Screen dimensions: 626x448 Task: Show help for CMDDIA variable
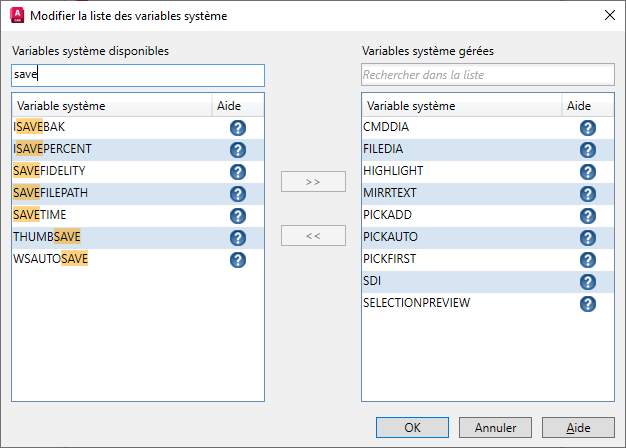pos(588,127)
